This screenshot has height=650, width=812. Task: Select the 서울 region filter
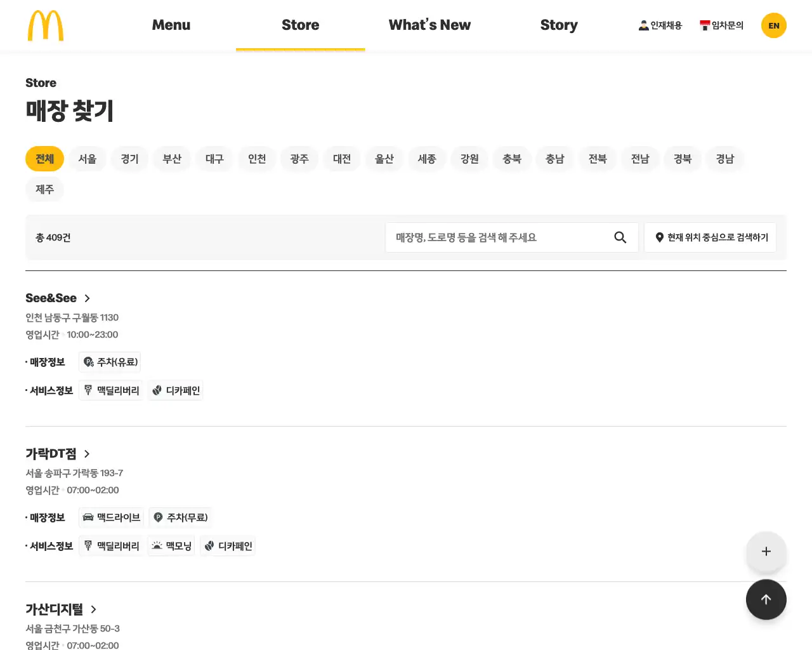pos(88,159)
